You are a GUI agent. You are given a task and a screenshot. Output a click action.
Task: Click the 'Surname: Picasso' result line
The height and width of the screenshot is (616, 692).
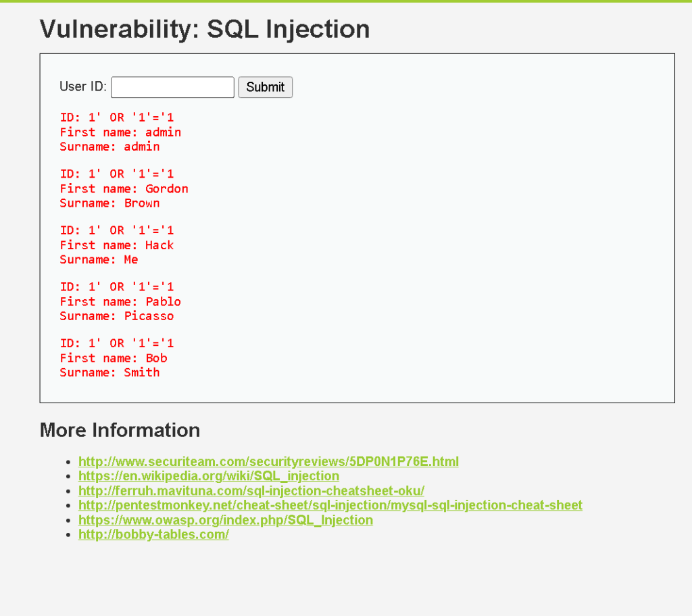point(117,316)
